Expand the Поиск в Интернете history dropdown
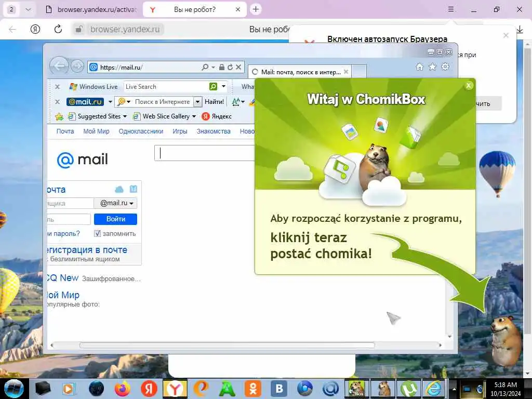The image size is (532, 399). pyautogui.click(x=197, y=102)
